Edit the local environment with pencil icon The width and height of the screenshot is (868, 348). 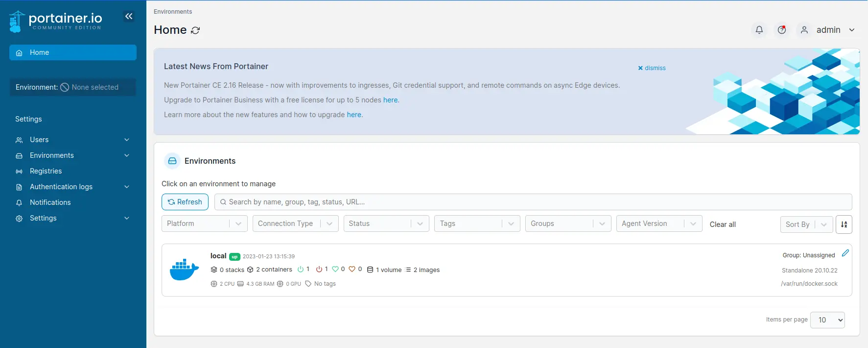click(x=845, y=253)
